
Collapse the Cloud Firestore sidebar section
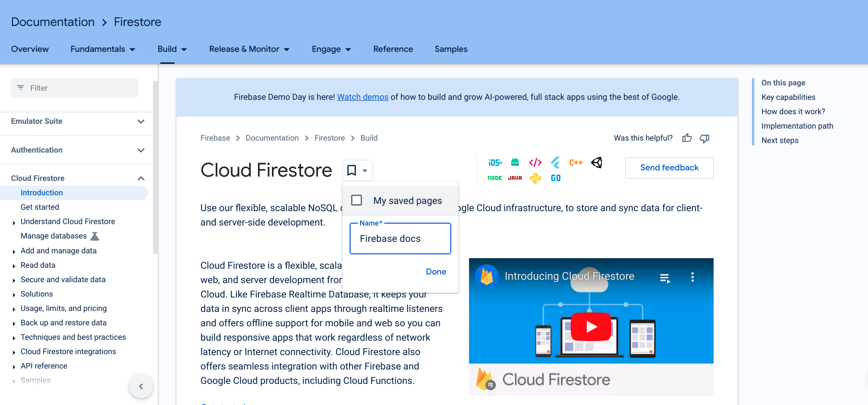point(141,179)
